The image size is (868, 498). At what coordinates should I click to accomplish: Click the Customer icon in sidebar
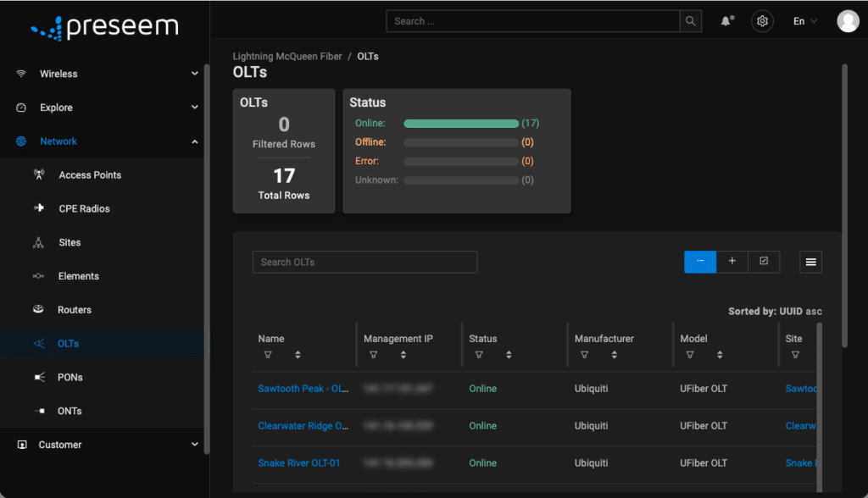coord(22,445)
